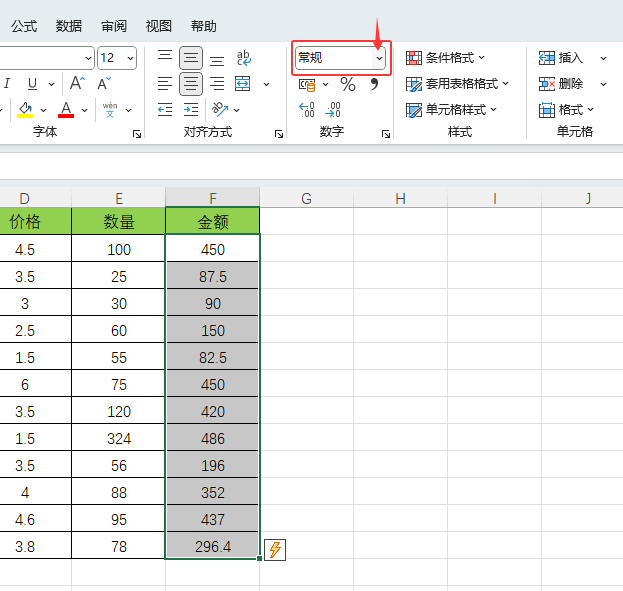
Task: Open 单元格样式 cell styles menu
Action: (x=451, y=110)
